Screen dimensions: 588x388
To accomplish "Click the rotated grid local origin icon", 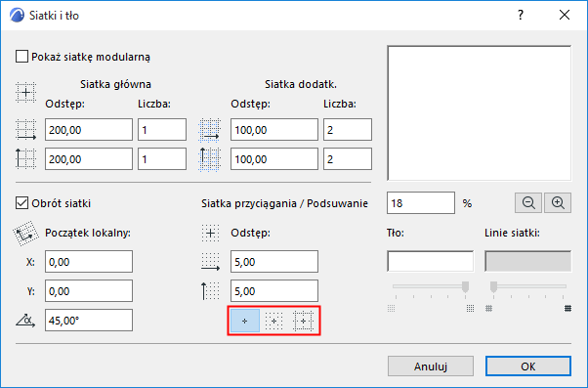I will [25, 234].
